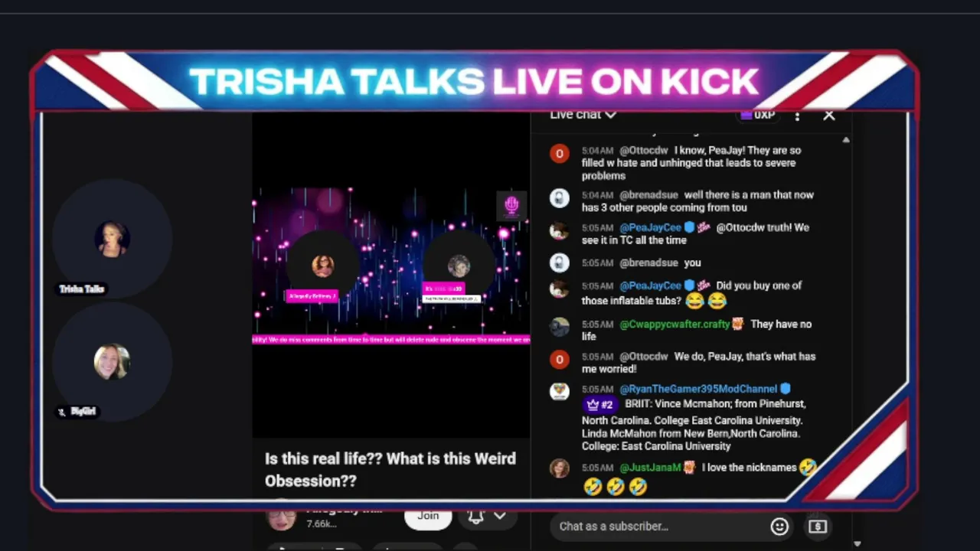Click @Cwappycwafter.crafty username

(675, 324)
